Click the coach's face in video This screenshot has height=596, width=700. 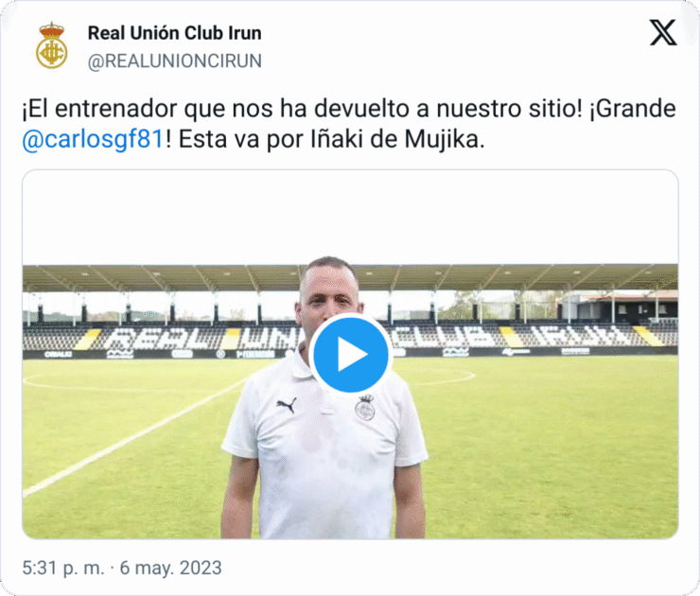[328, 297]
